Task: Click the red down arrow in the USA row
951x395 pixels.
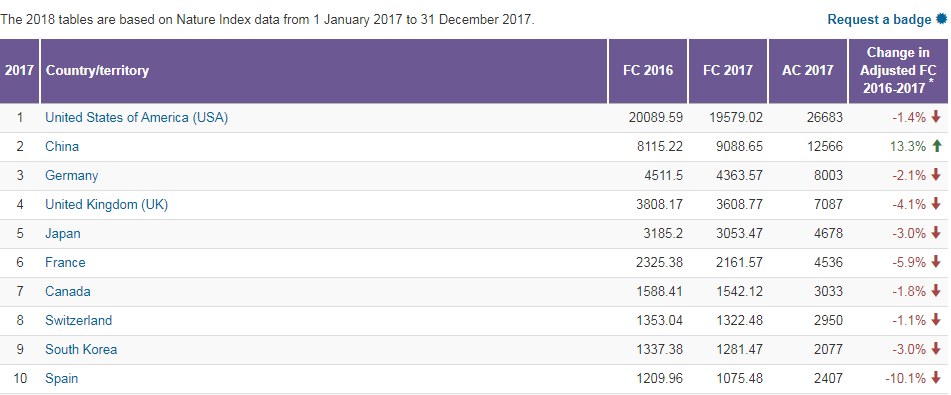Action: click(936, 117)
